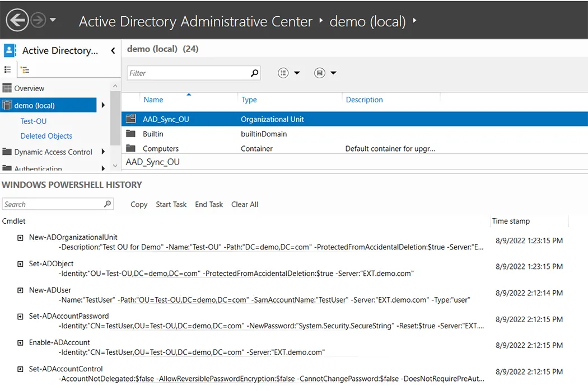This screenshot has width=588, height=391.
Task: Sort by the Type column header
Action: tap(249, 100)
